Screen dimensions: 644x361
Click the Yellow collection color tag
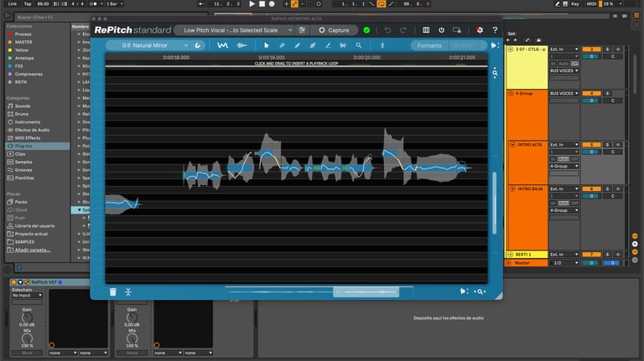(x=23, y=49)
